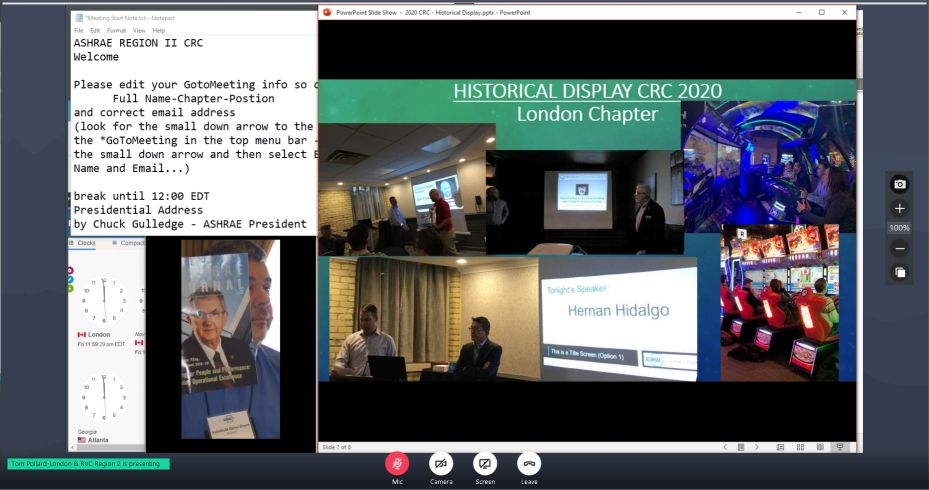Click the red Leave meeting button
The image size is (929, 490).
[529, 464]
